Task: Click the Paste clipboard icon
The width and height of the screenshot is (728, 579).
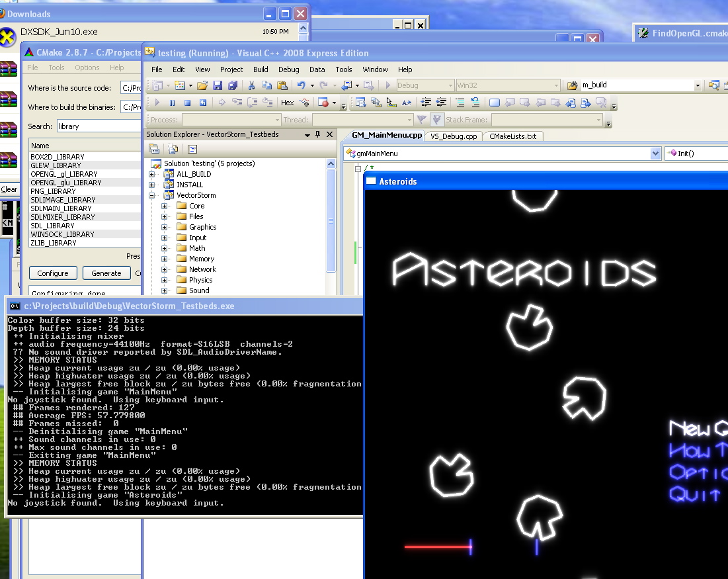Action: tap(282, 85)
